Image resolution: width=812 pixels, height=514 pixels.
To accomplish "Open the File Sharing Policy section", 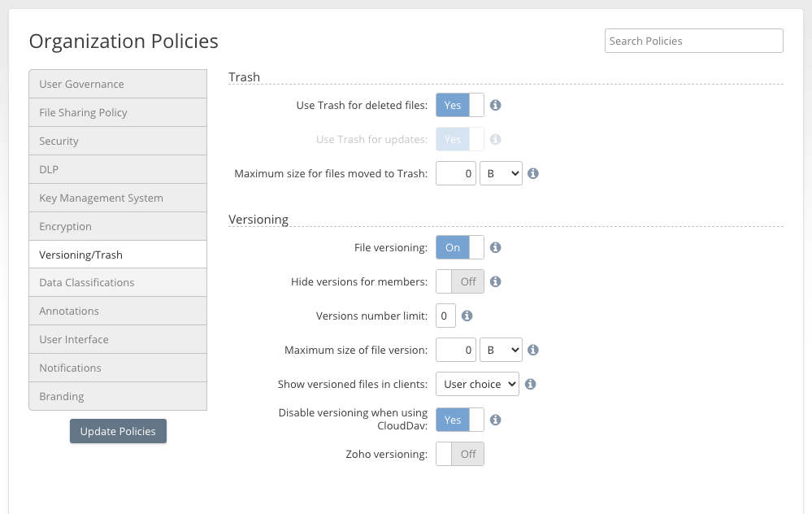I will [118, 112].
